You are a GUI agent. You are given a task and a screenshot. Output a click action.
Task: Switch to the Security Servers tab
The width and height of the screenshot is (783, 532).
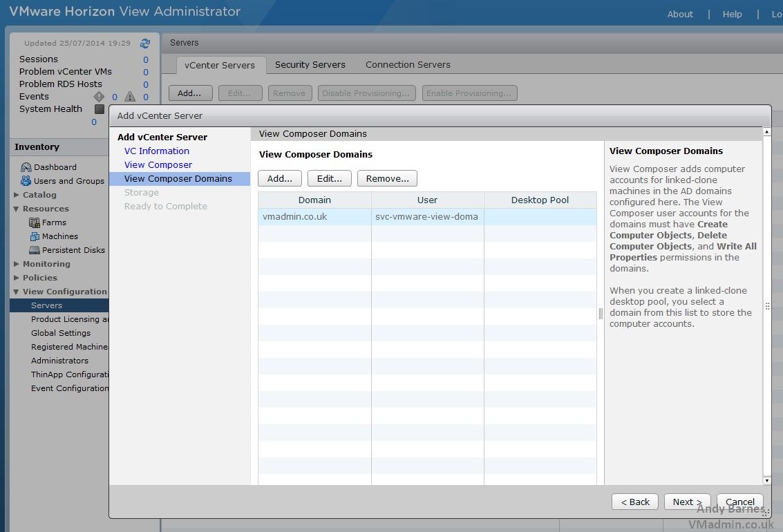pyautogui.click(x=310, y=64)
